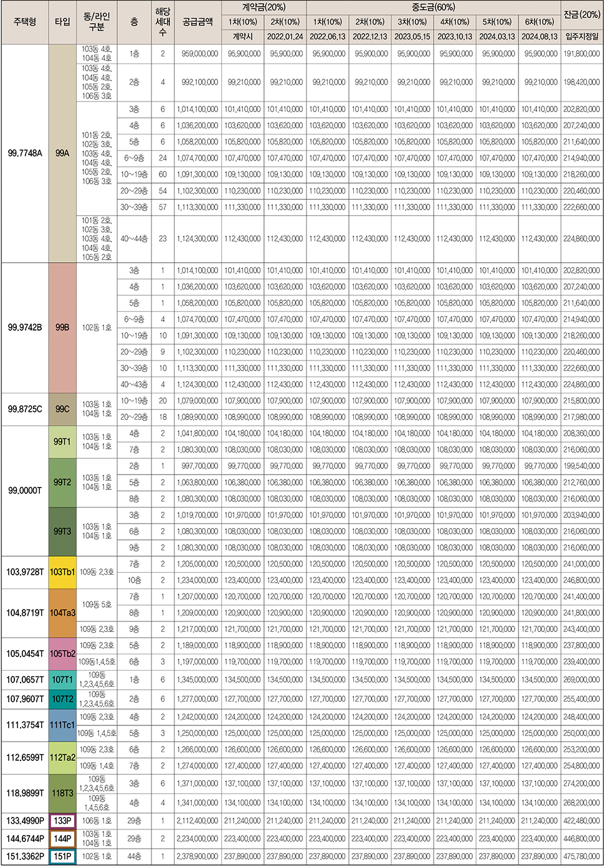605x868 pixels.
Task: Click the pink 105Tb2 type cell
Action: [x=62, y=654]
